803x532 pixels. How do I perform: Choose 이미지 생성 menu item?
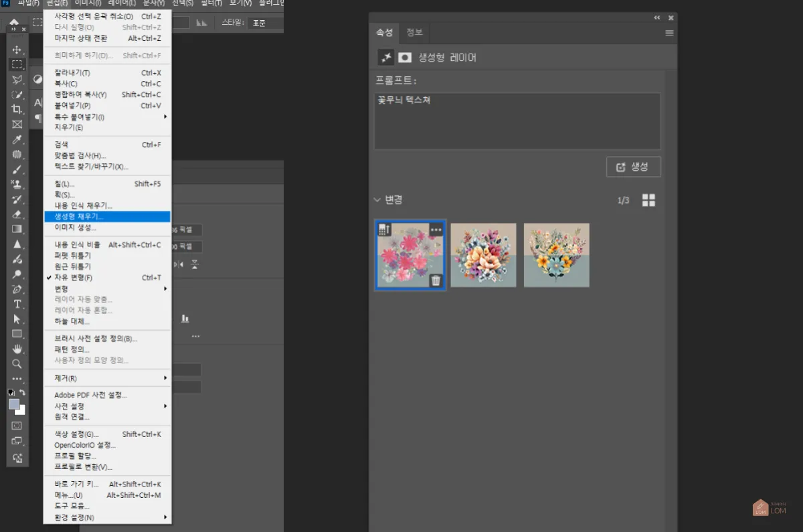pos(107,228)
